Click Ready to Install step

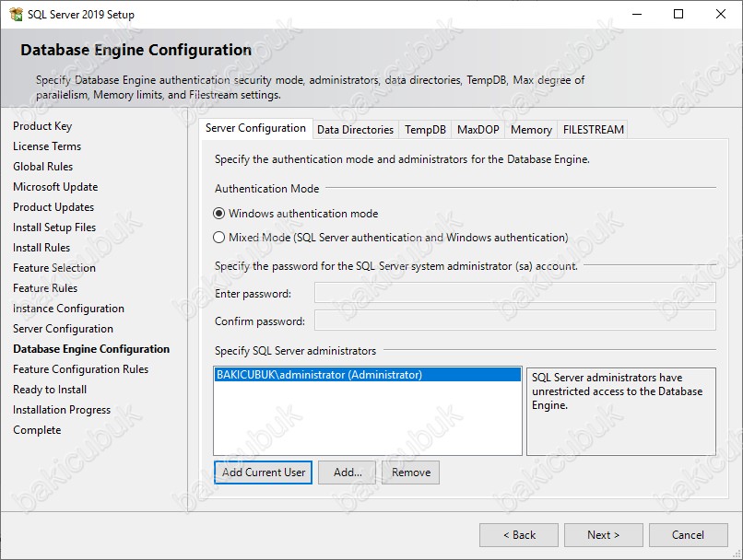[x=50, y=390]
